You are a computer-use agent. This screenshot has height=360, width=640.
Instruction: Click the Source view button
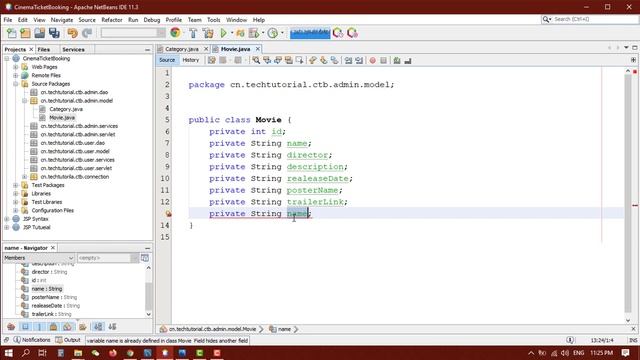[x=167, y=60]
